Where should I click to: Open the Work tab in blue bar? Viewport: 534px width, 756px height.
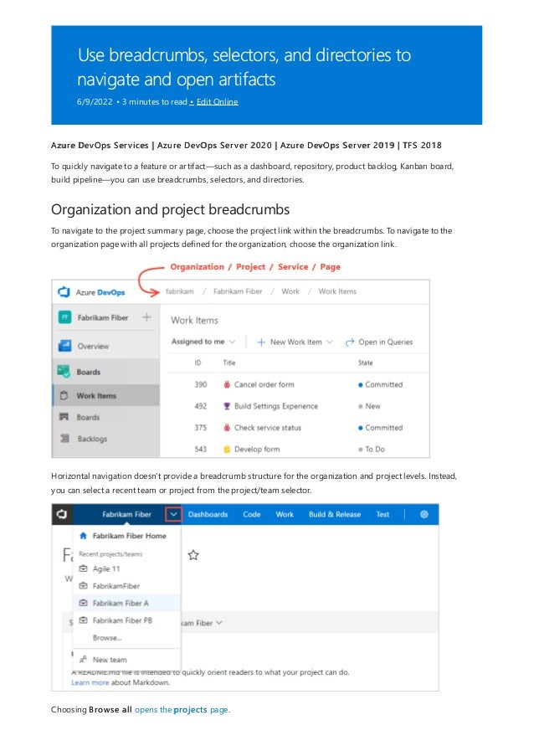[x=285, y=514]
